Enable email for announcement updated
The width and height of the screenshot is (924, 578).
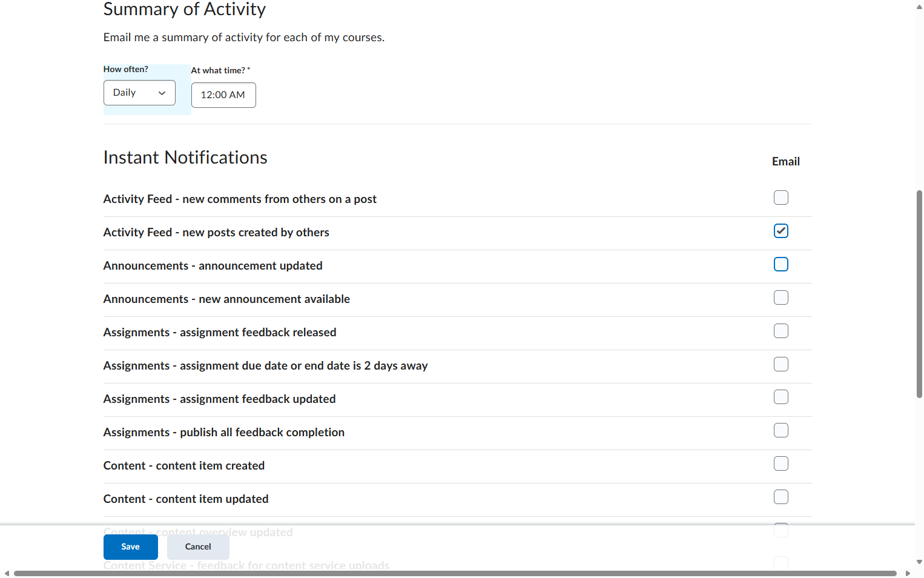pos(781,264)
